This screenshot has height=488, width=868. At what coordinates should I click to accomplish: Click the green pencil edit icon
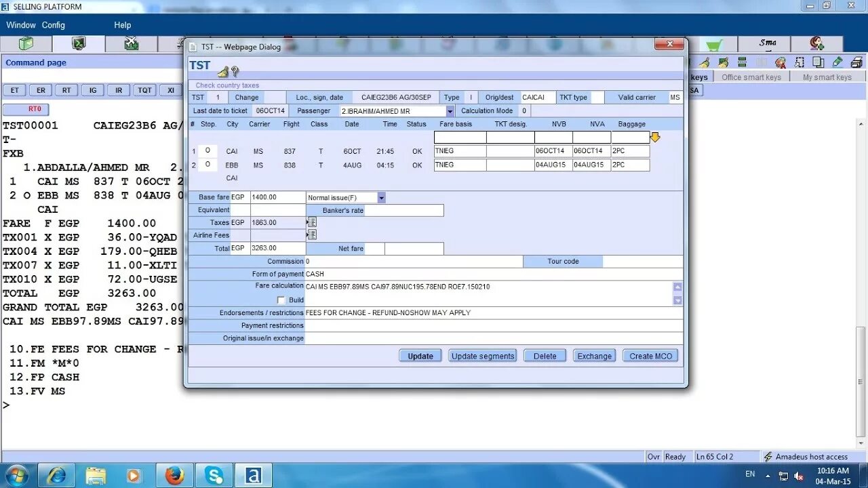[x=837, y=62]
